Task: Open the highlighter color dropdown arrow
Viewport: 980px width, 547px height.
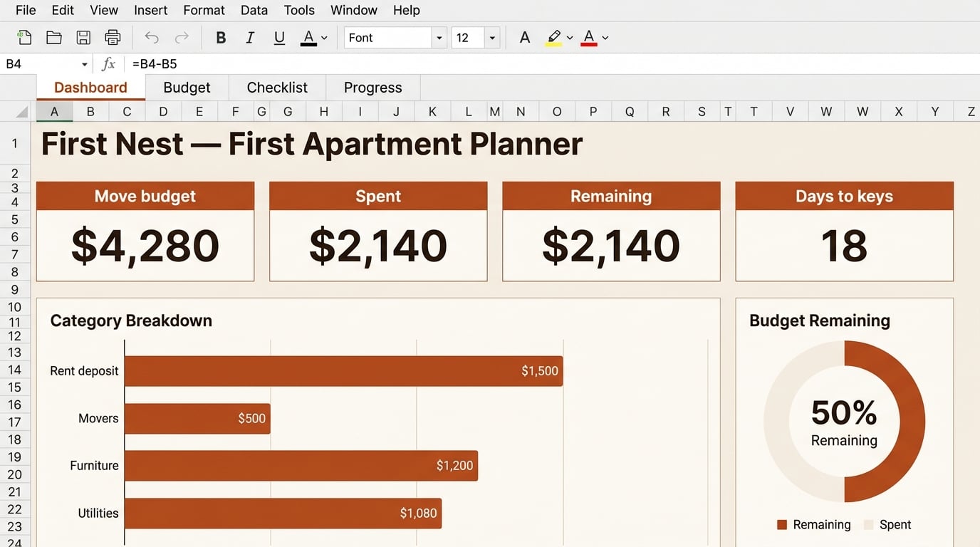Action: click(570, 38)
